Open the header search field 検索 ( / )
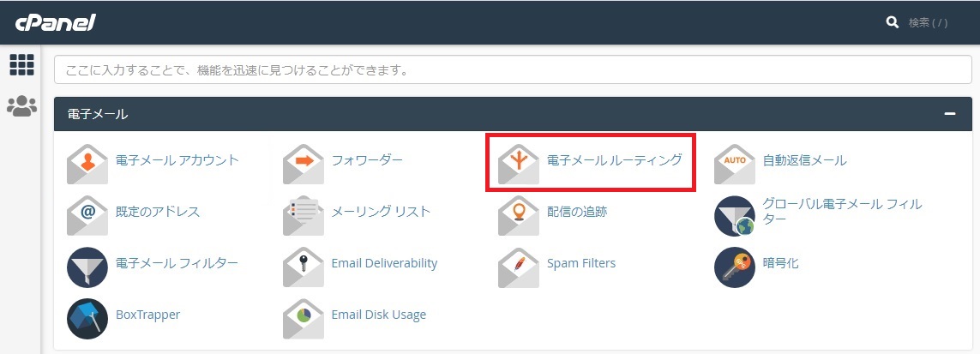This screenshot has width=980, height=354. [x=928, y=23]
